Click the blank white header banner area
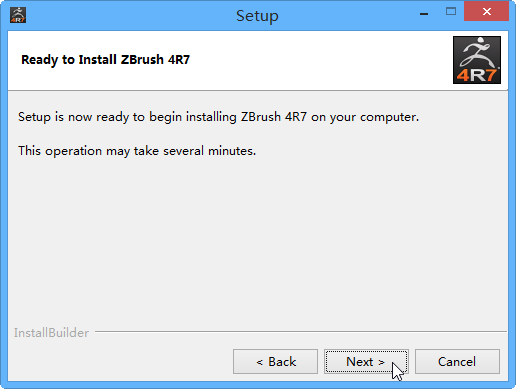Screen dimensions: 516x389 (x=320, y=60)
